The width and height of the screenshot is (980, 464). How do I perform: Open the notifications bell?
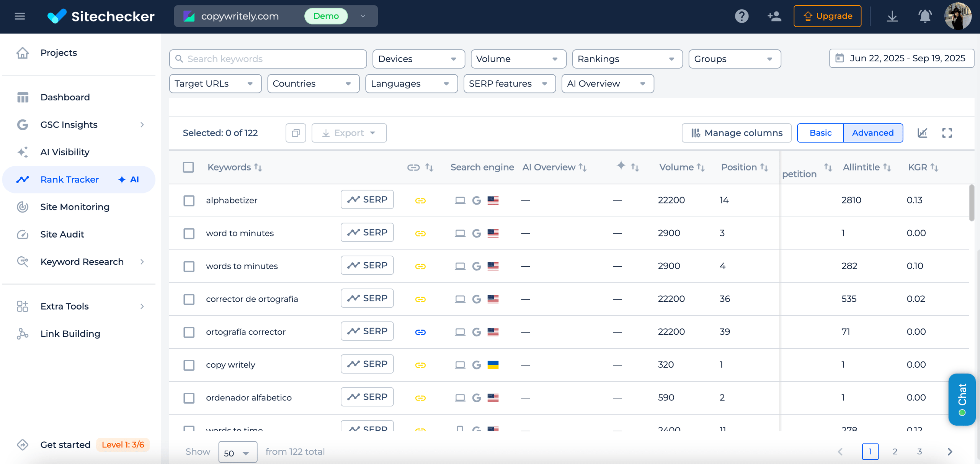pos(925,16)
